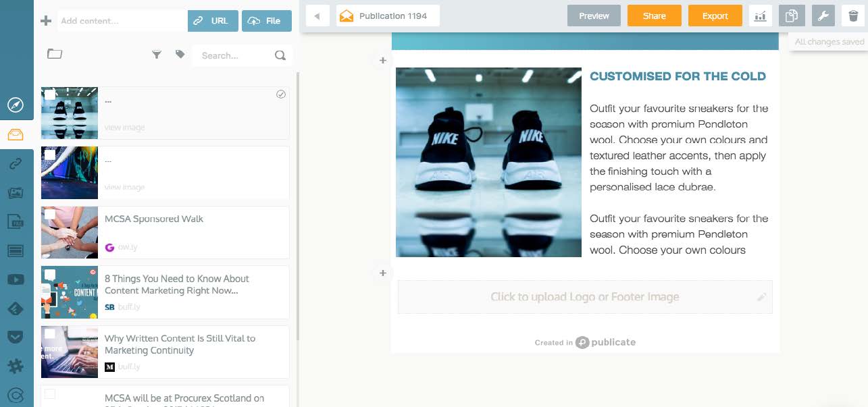Open the link chain icon in sidebar

[x=16, y=163]
